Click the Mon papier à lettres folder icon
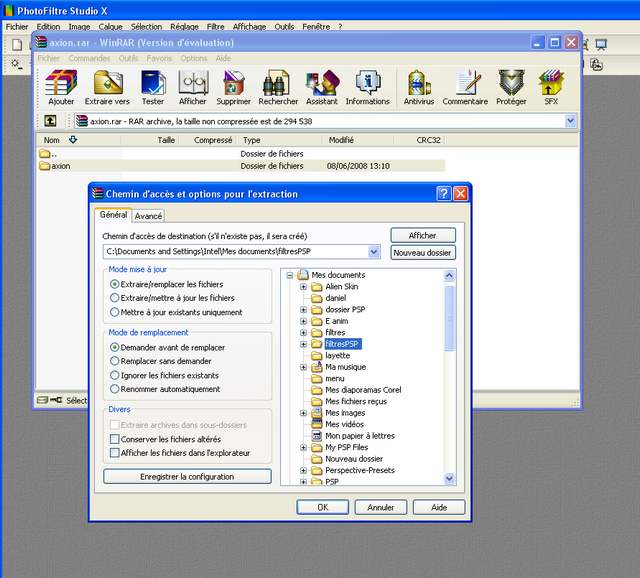 (317, 436)
